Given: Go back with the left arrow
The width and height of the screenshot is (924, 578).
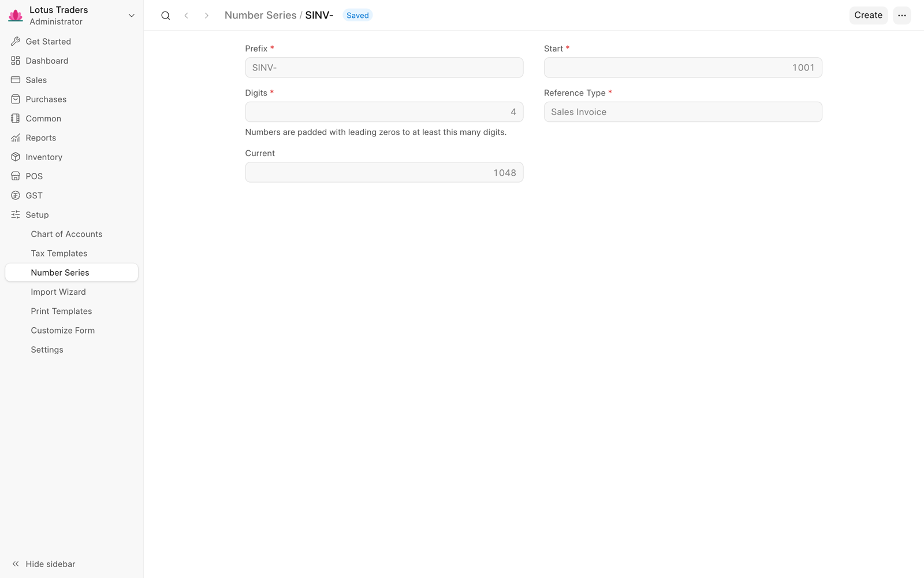Looking at the screenshot, I should tap(186, 16).
